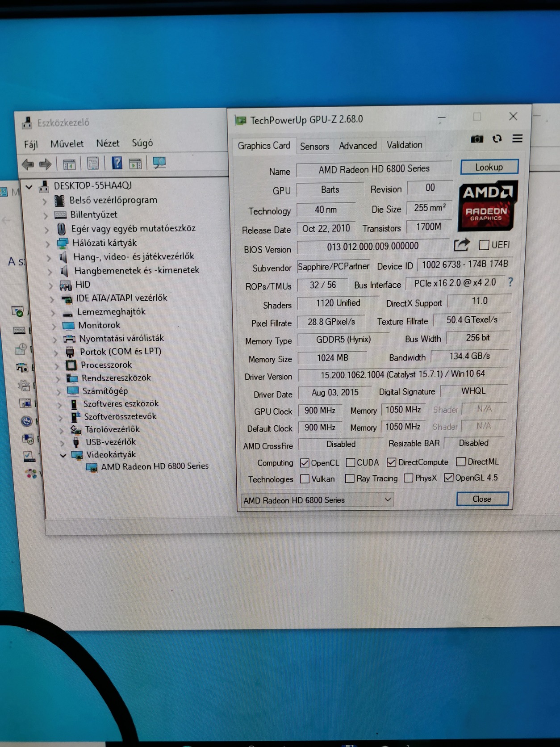Click the Processzorok chip icon
Screen dimensions: 560x747
click(71, 365)
